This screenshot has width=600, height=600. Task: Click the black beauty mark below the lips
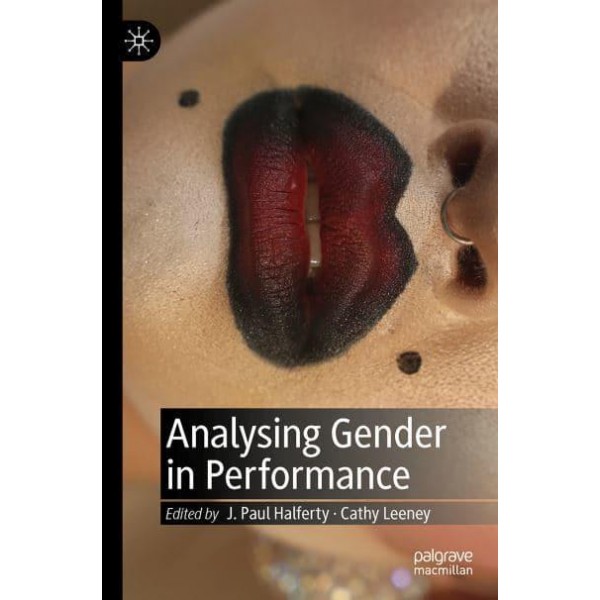click(409, 362)
